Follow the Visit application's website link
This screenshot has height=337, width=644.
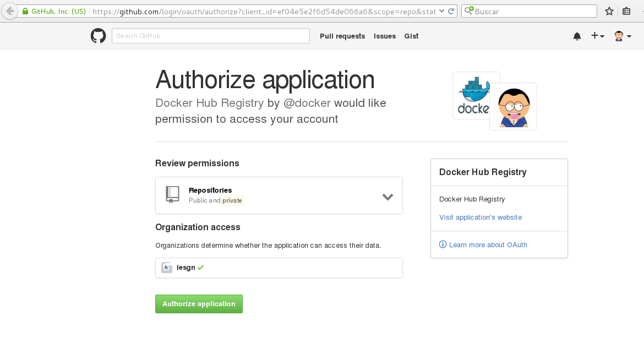(480, 218)
